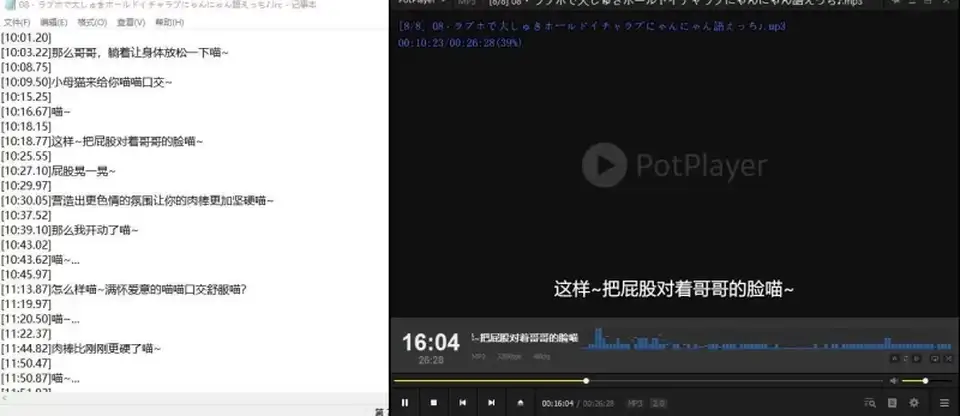This screenshot has width=960, height=416.
Task: Open the playlist search icon in PotPlayer
Action: [x=869, y=403]
